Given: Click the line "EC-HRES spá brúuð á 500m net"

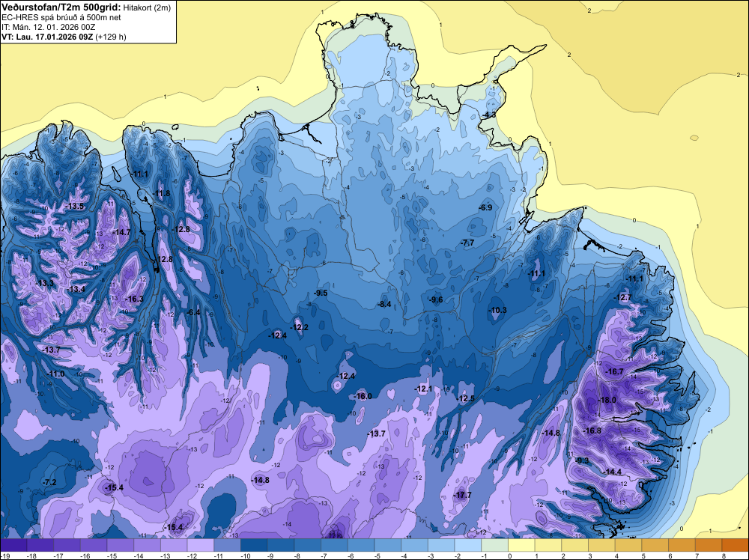Looking at the screenshot, I should pyautogui.click(x=61, y=17).
